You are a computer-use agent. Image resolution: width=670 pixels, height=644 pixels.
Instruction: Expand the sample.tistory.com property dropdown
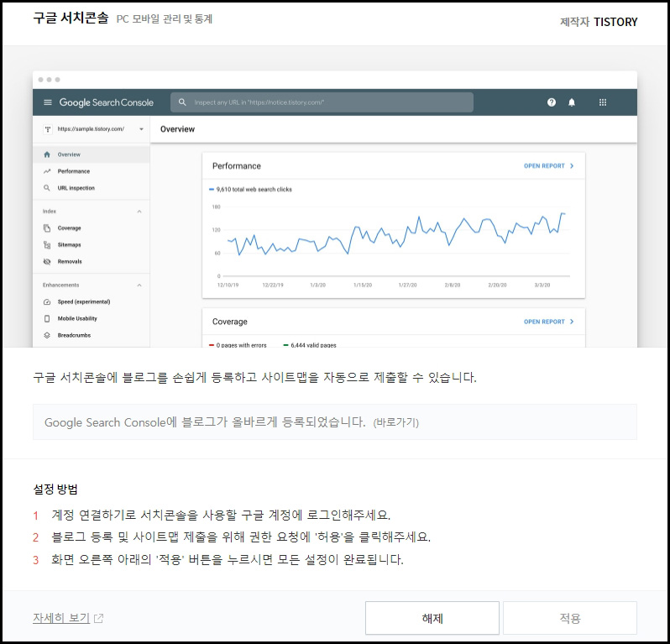pyautogui.click(x=141, y=129)
